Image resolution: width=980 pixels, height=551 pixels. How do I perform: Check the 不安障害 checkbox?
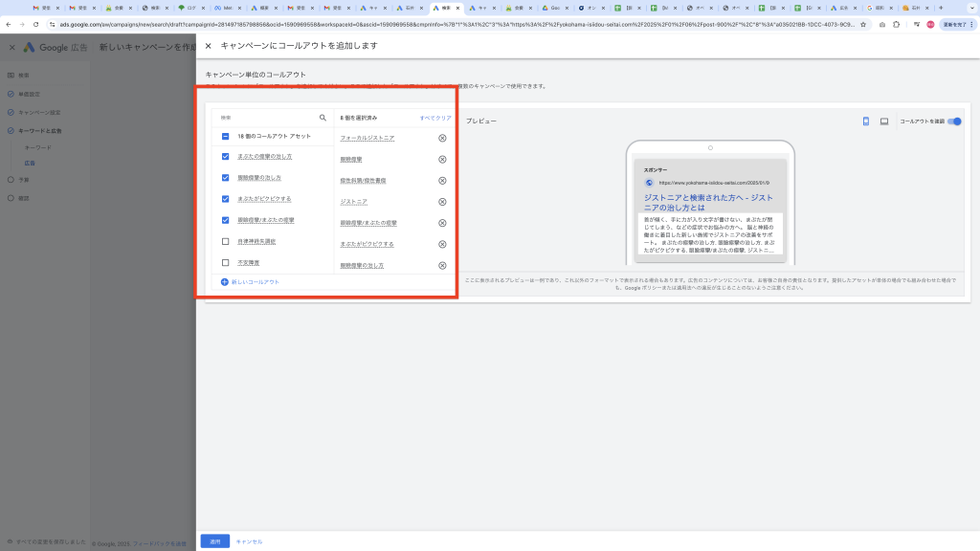click(225, 262)
